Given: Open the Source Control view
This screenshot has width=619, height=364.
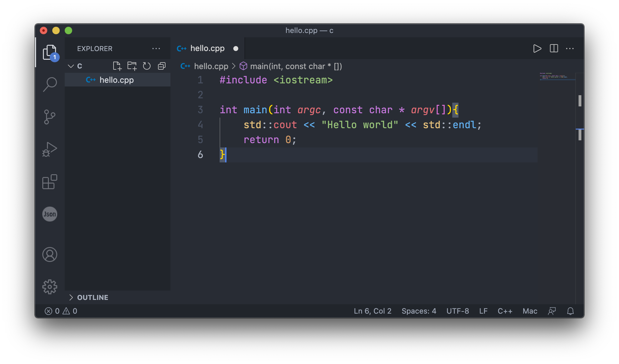Looking at the screenshot, I should click(50, 117).
